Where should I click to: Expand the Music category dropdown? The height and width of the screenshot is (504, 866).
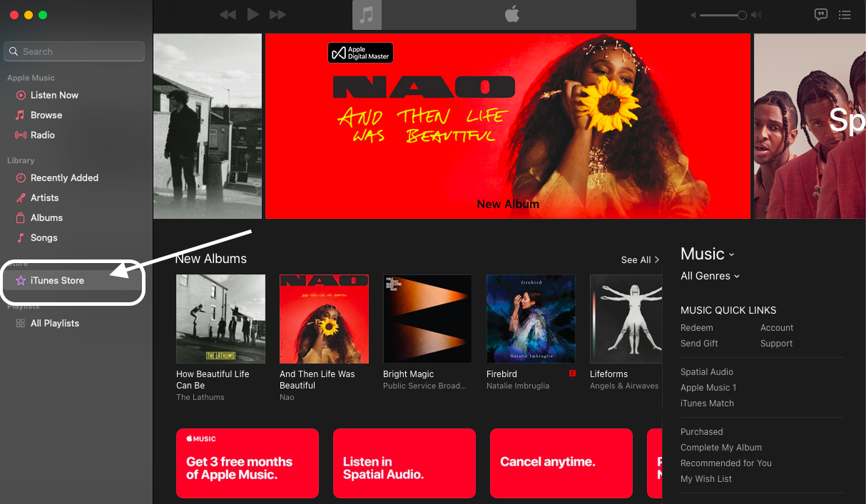[707, 254]
